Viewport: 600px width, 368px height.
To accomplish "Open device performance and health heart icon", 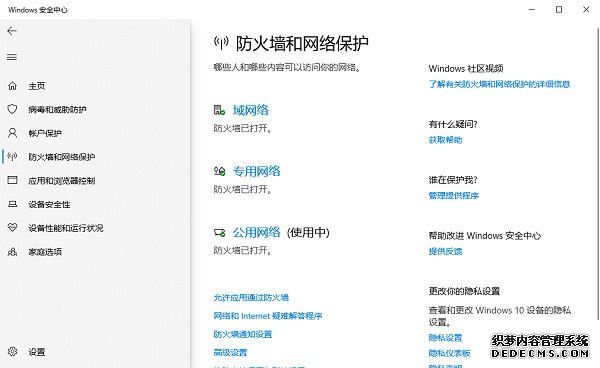I will (12, 228).
